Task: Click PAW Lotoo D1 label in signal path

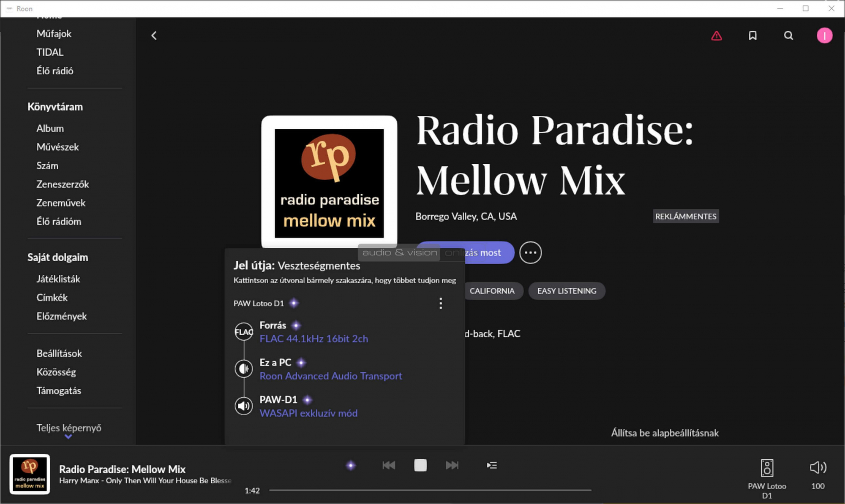Action: tap(259, 303)
